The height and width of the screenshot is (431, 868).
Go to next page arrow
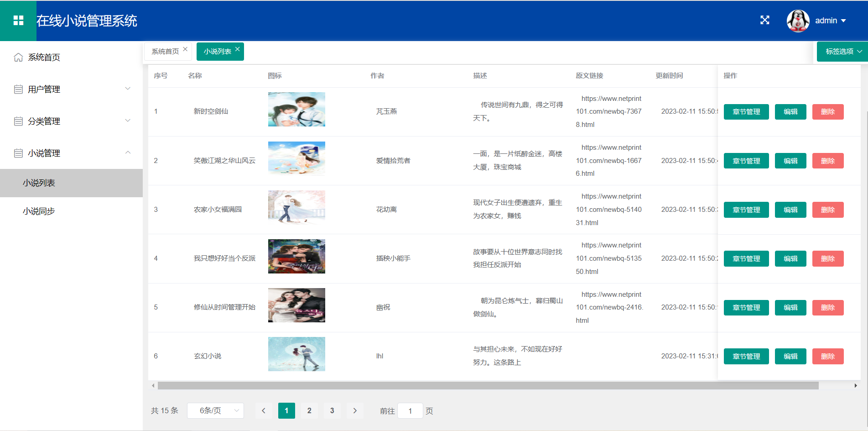point(355,410)
